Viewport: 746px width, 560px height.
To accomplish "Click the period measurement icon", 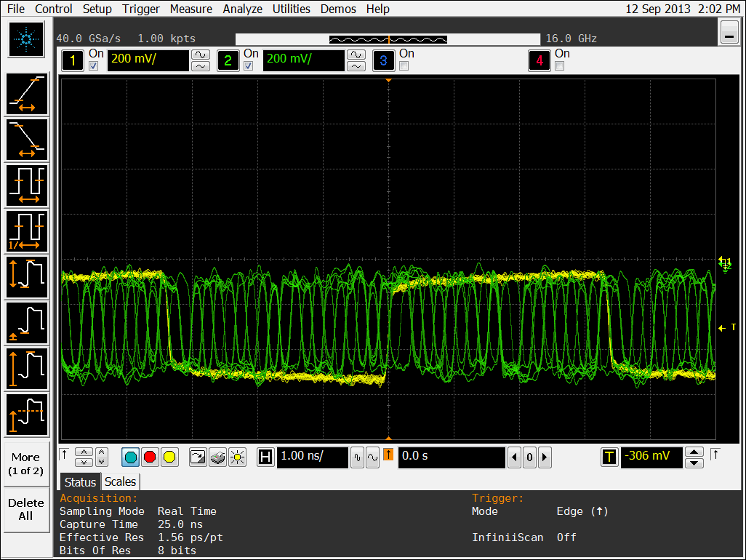I will (27, 185).
